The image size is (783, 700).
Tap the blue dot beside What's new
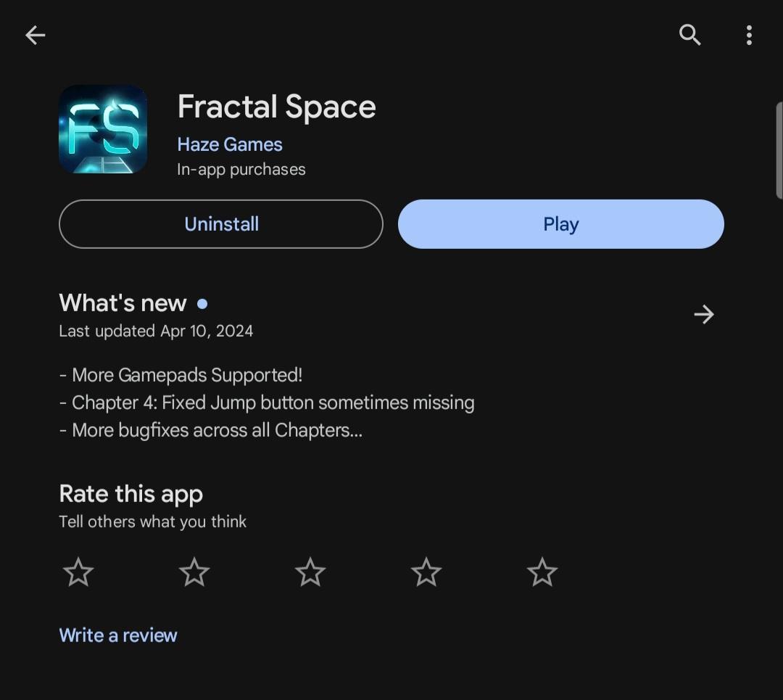(202, 303)
